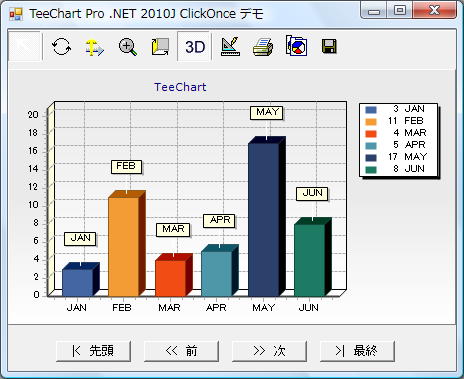
Task: Save chart using floppy disk icon
Action: click(x=329, y=46)
